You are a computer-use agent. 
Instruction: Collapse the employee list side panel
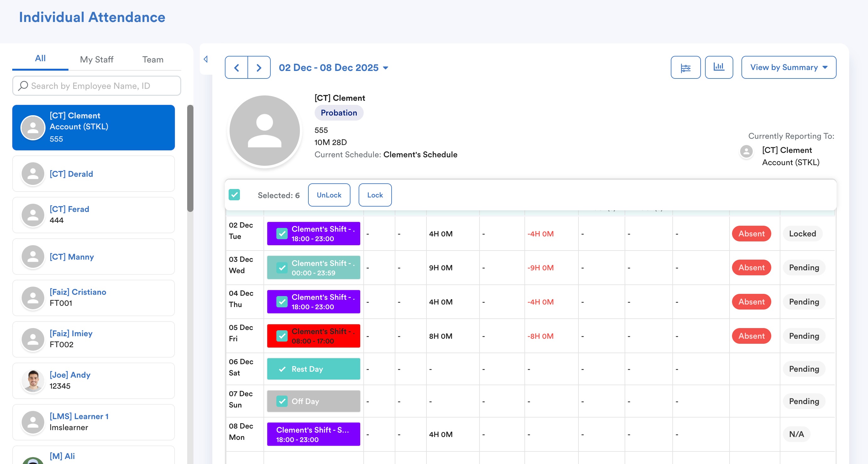[x=206, y=59]
